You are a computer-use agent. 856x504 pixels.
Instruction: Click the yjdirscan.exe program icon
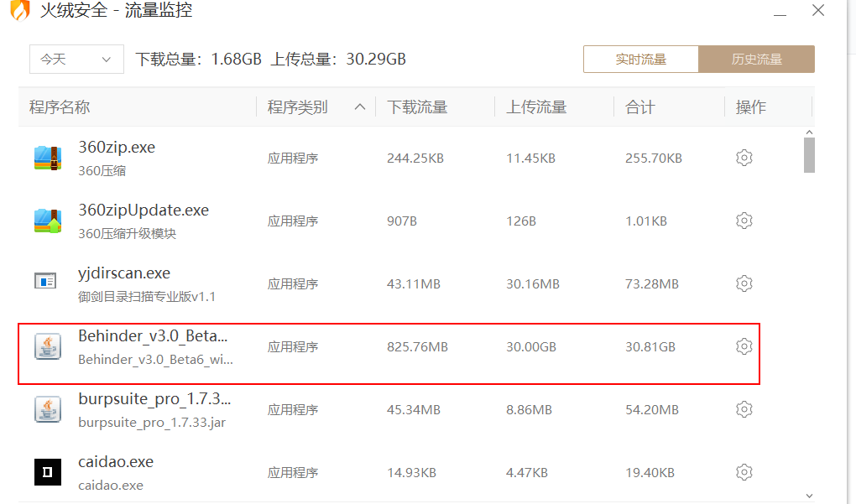coord(45,281)
